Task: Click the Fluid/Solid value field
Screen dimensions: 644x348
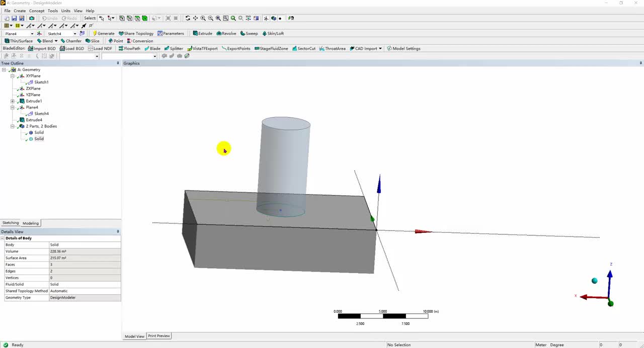Action: click(85, 284)
